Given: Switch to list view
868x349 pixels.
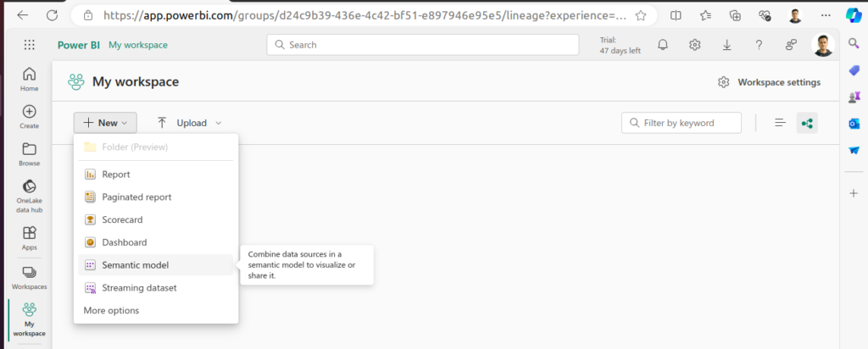Looking at the screenshot, I should (x=781, y=123).
